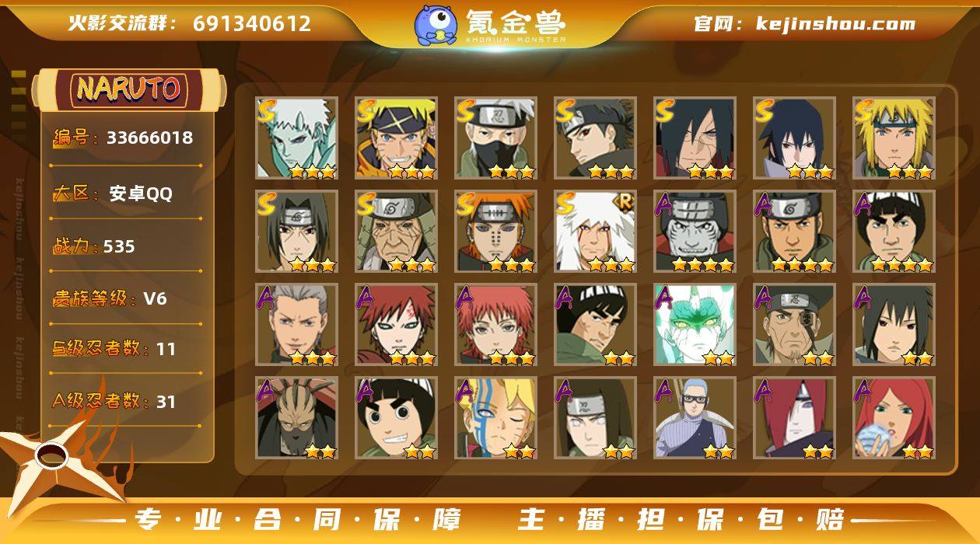980x544 pixels.
Task: Click the NARUTO scroll title banner
Action: [x=128, y=89]
